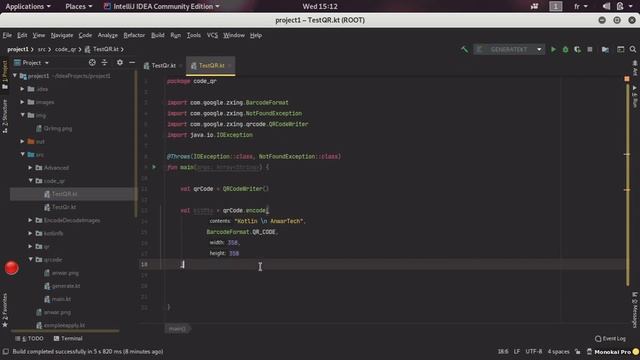Open the Refactor menu
640x360 pixels.
click(134, 35)
